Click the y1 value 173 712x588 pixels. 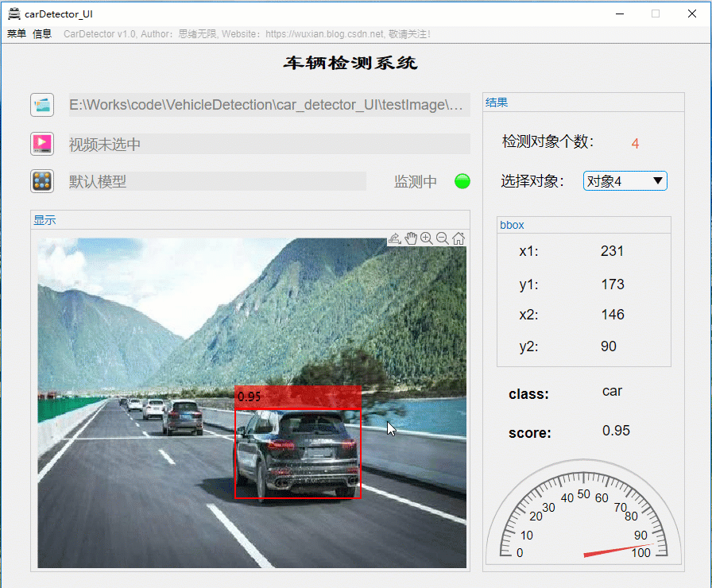[613, 284]
